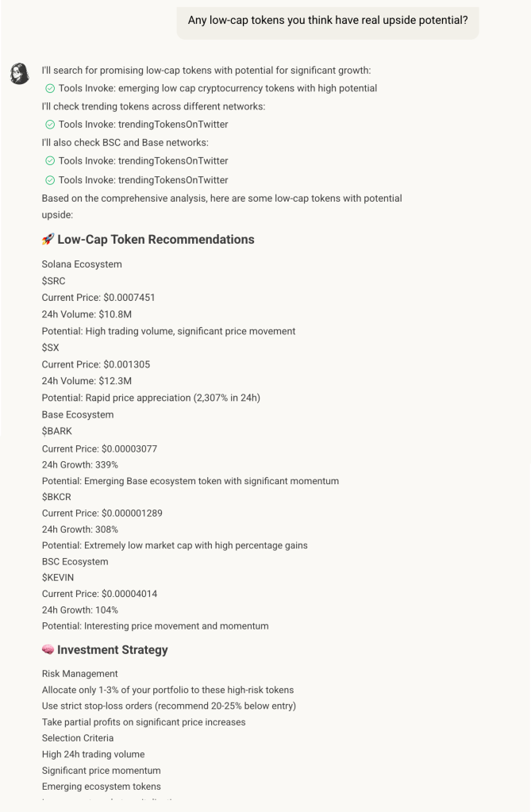Click the BSC Ecosystem label
Screen dimensions: 531x812
[x=75, y=562]
